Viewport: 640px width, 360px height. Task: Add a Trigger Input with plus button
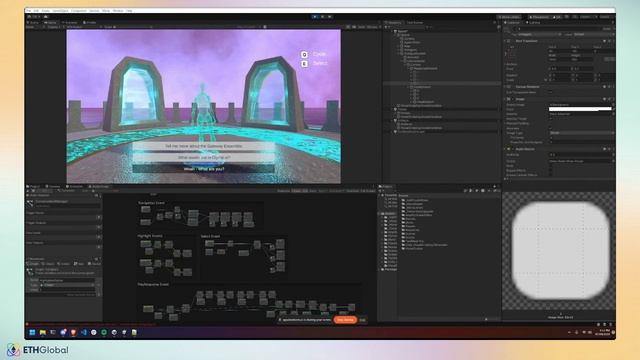[98, 217]
